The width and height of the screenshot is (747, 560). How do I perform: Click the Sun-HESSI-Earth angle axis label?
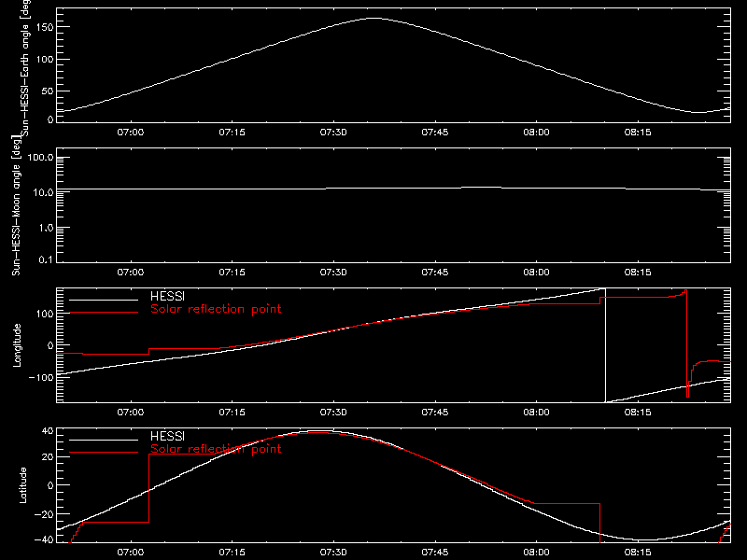[x=25, y=68]
